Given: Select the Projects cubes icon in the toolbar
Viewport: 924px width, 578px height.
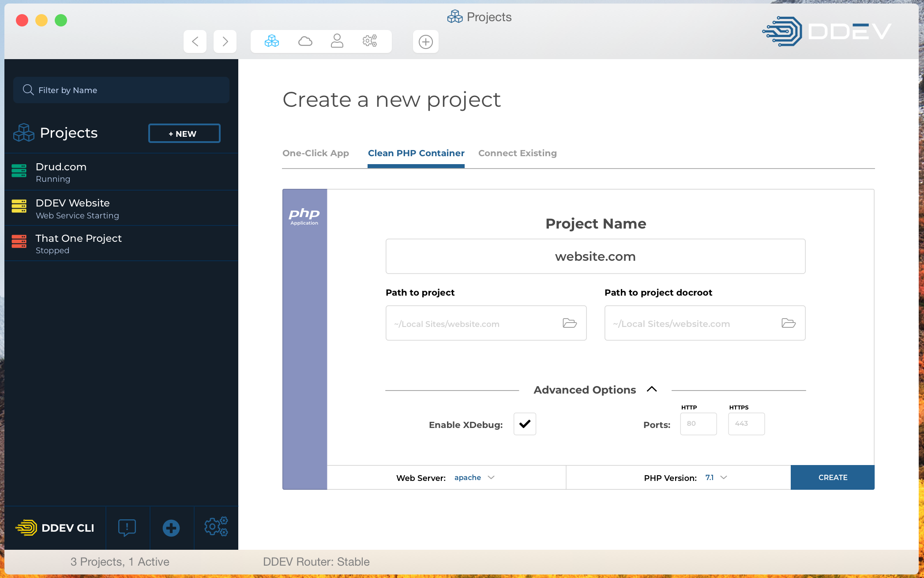Looking at the screenshot, I should point(272,41).
